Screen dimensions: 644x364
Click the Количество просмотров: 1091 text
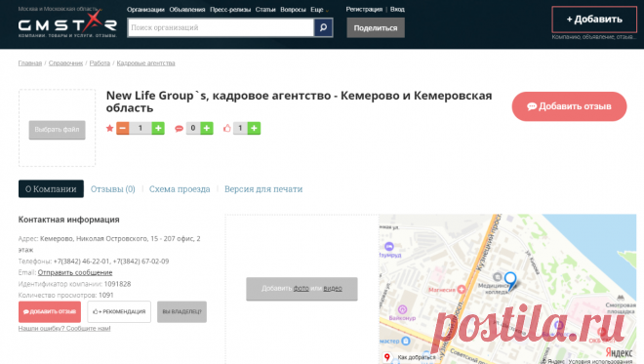65,295
